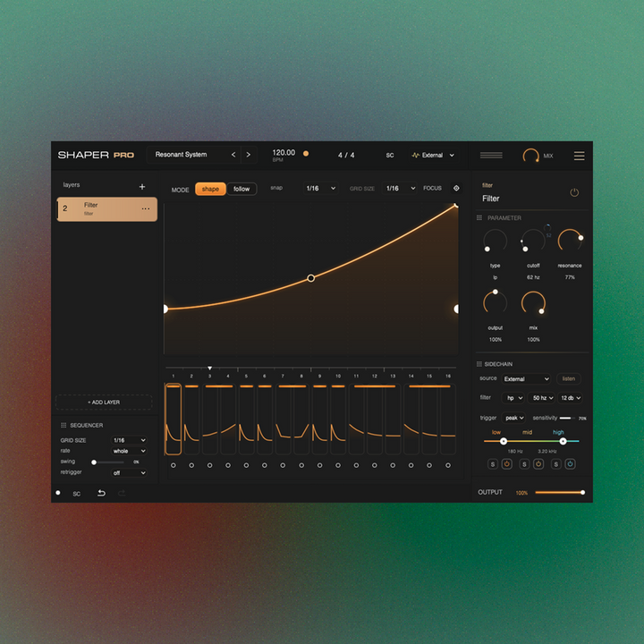Screen dimensions: 644x644
Task: Click the Resonant System preset name
Action: point(181,155)
